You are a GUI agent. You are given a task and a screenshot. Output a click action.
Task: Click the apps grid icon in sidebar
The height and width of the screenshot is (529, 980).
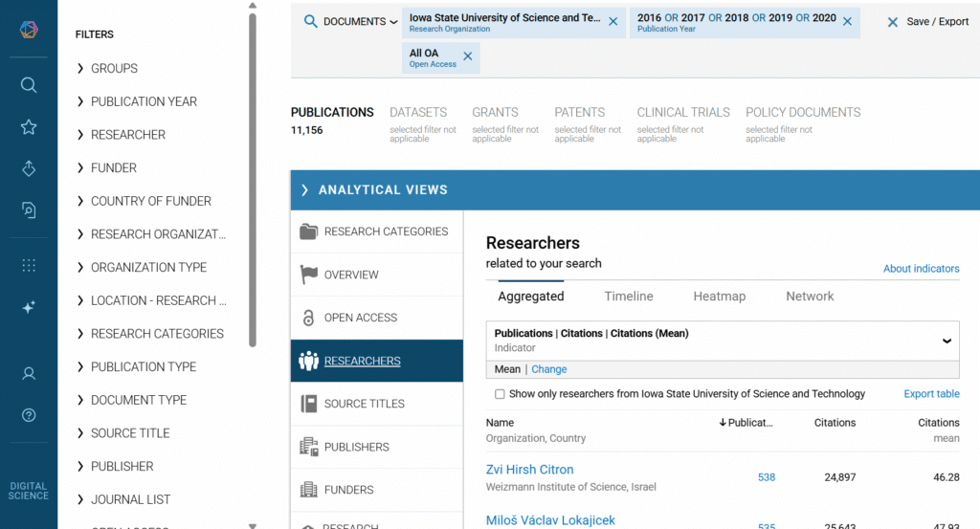click(x=29, y=266)
